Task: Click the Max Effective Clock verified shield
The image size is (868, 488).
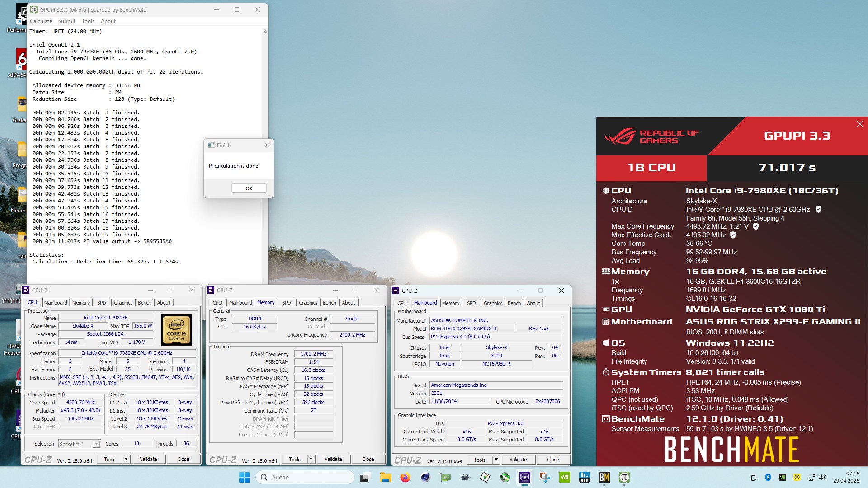Action: point(733,235)
